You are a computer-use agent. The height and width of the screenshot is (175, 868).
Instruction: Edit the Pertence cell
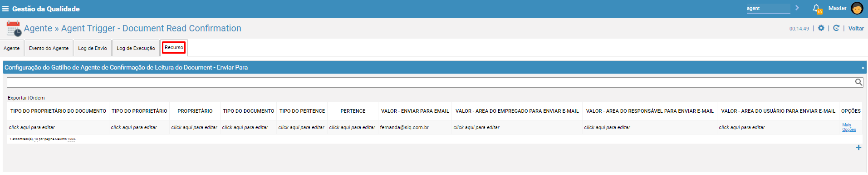(352, 127)
